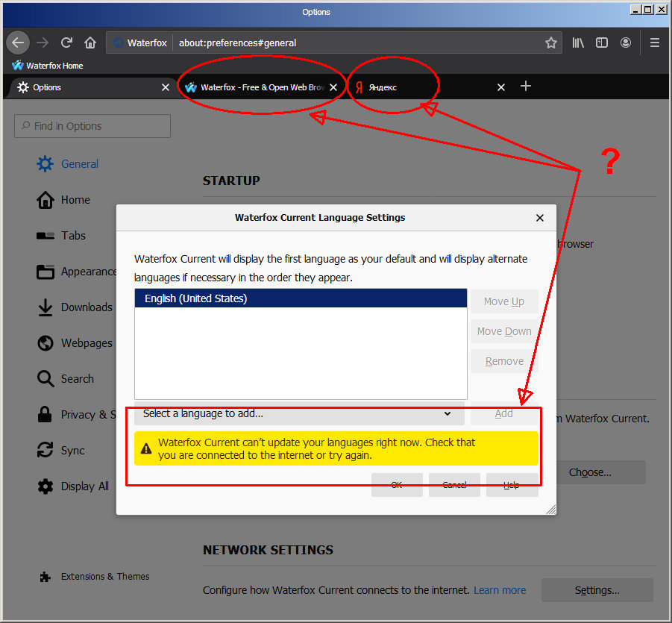
Task: Click the Choose browser button
Action: (x=590, y=472)
